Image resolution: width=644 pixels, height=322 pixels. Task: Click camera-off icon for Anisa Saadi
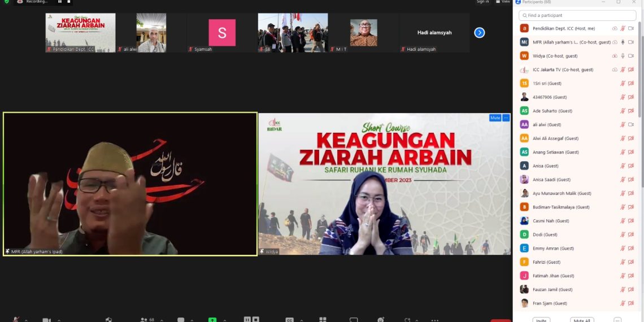point(631,180)
